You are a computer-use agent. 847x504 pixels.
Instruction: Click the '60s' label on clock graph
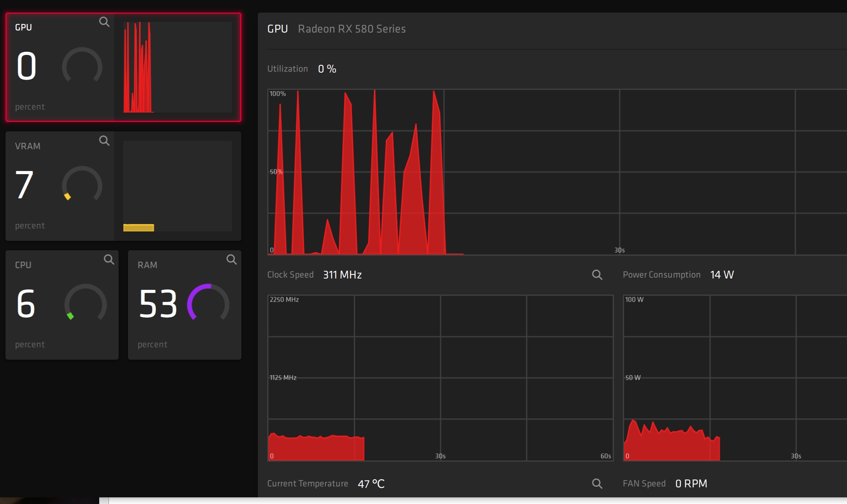point(606,456)
